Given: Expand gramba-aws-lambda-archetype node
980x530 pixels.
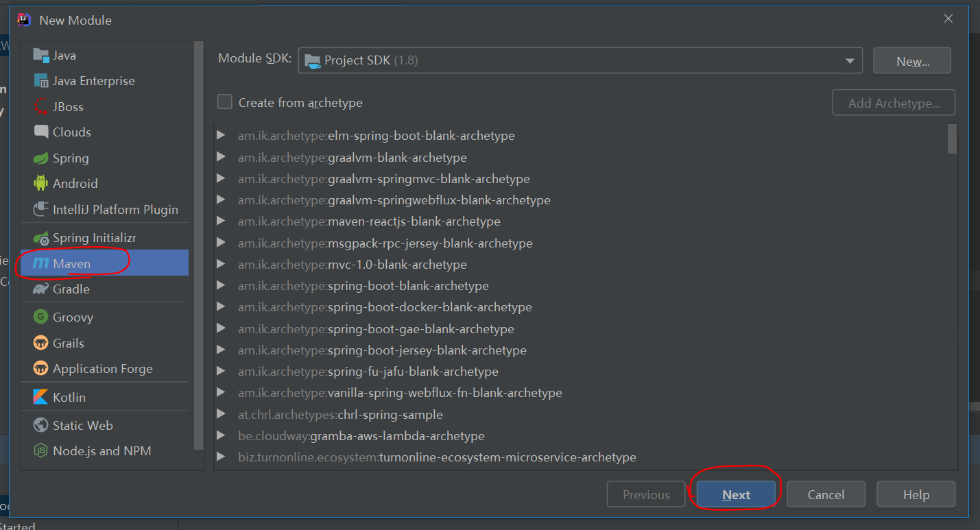Looking at the screenshot, I should click(221, 435).
